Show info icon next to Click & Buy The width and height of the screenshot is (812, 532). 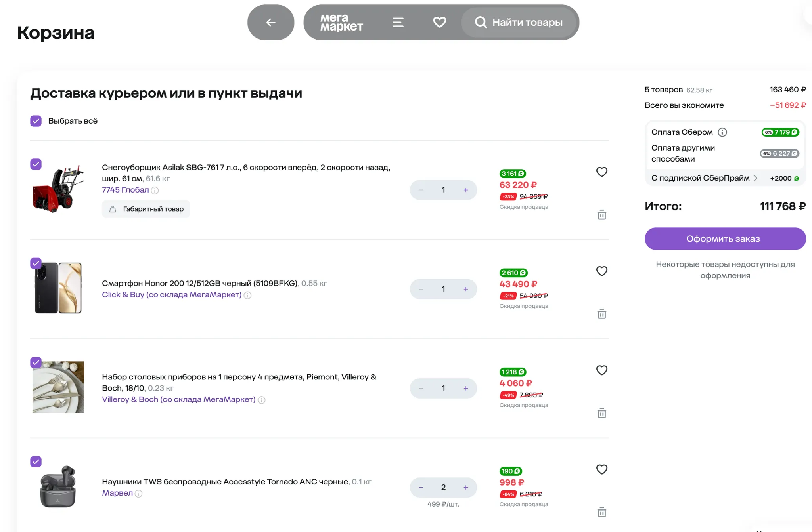[248, 295]
